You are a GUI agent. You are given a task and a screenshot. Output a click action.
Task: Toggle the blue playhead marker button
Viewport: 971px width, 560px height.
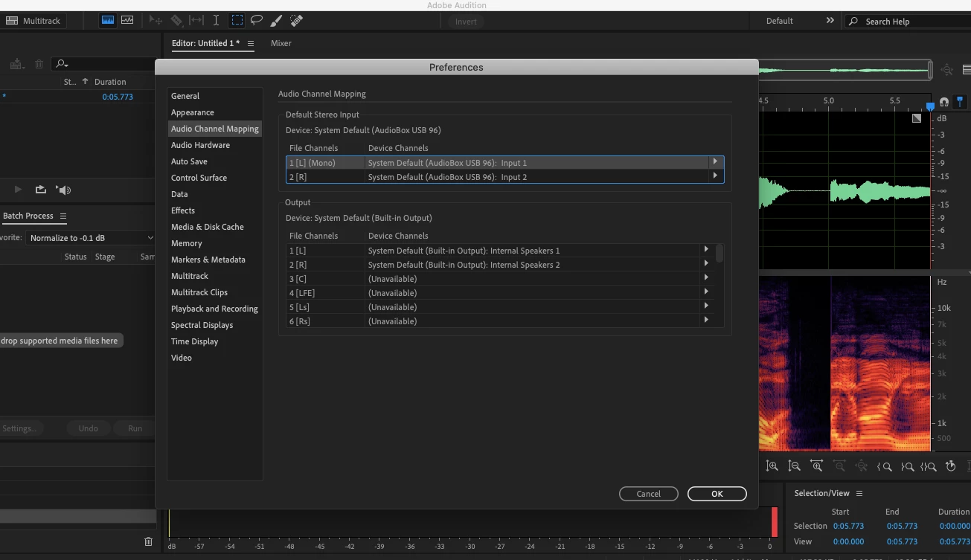click(961, 102)
